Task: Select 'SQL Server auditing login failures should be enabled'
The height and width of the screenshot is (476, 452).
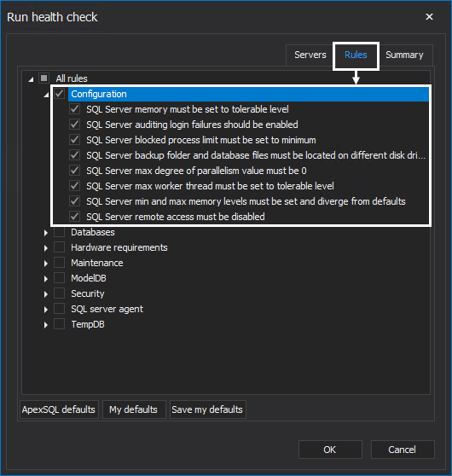Action: point(192,125)
